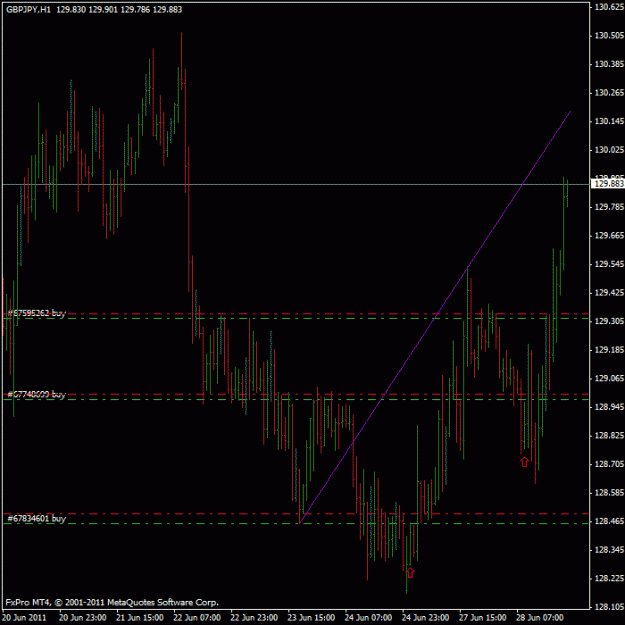Click the 129.425 price scale label
This screenshot has width=625, height=625.
(x=609, y=293)
